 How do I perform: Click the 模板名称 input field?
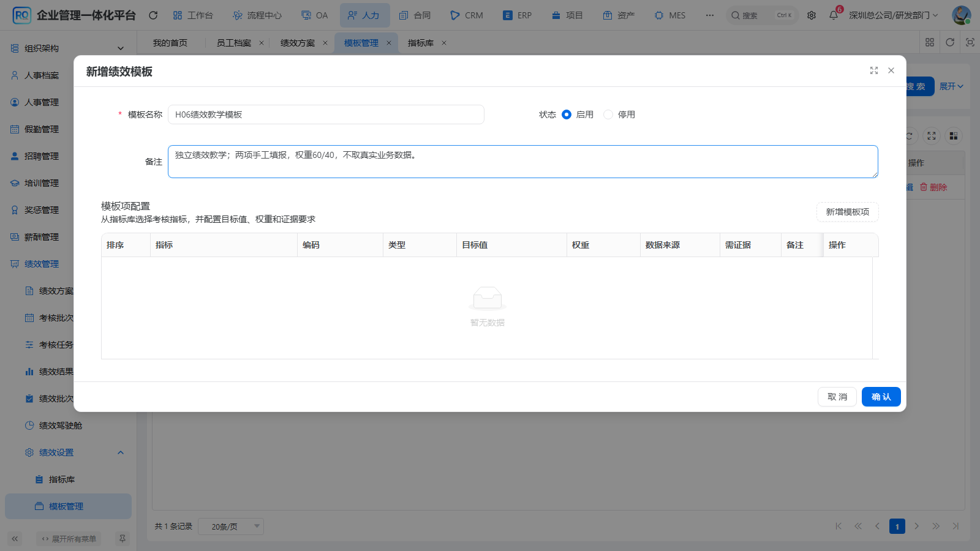[x=326, y=114]
